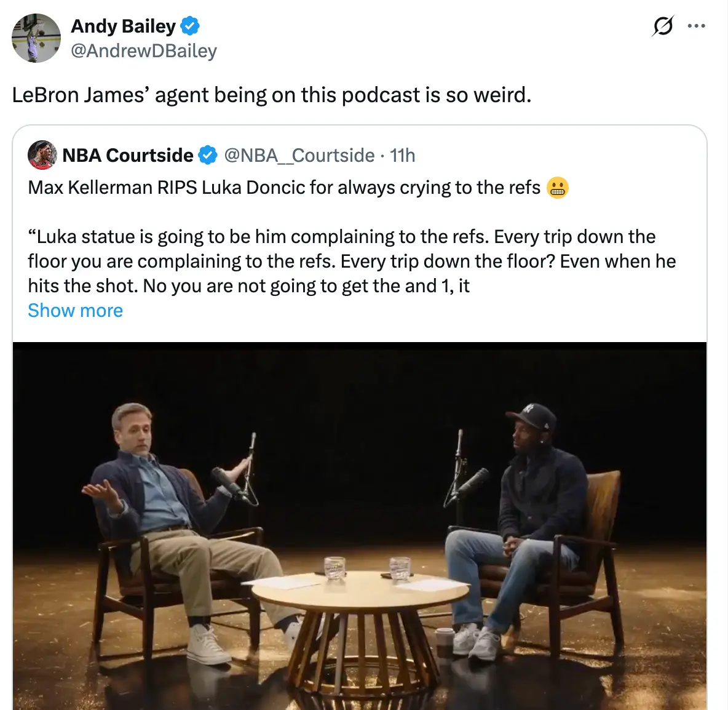Open the NBA Courtside account name
The image size is (728, 710).
click(x=128, y=156)
